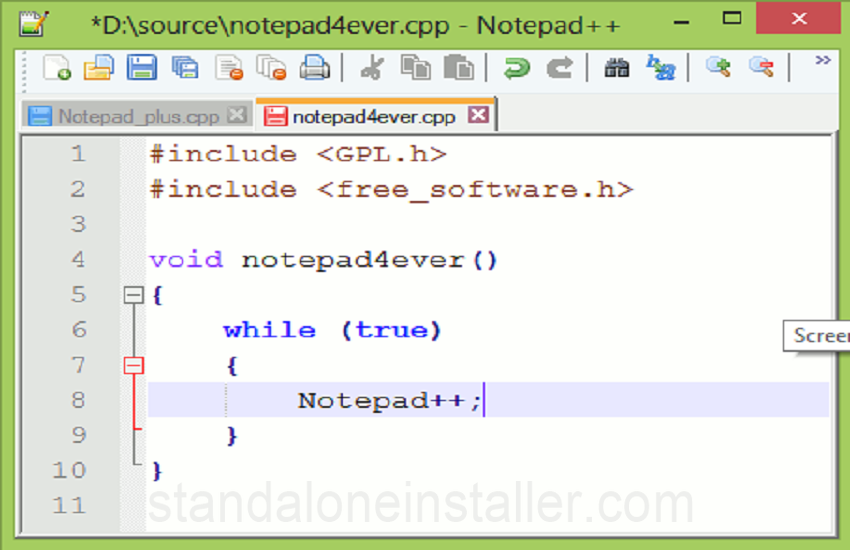Click the Save All toolbar icon
The image size is (850, 550).
pos(185,68)
